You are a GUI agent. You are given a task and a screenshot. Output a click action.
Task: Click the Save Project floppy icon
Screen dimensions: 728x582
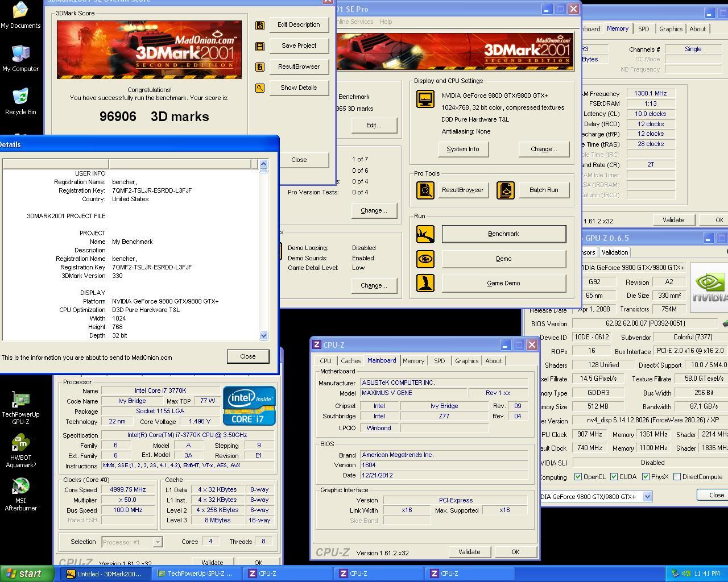coord(260,46)
